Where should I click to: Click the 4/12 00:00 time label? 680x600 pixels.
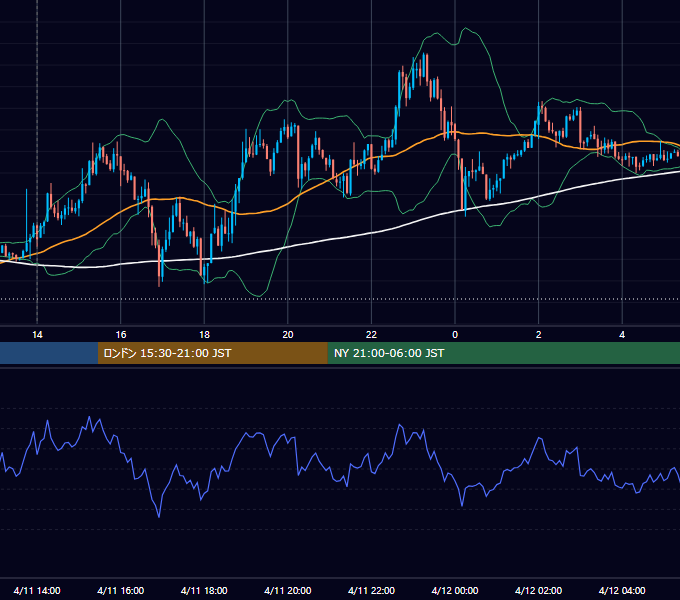pyautogui.click(x=455, y=590)
